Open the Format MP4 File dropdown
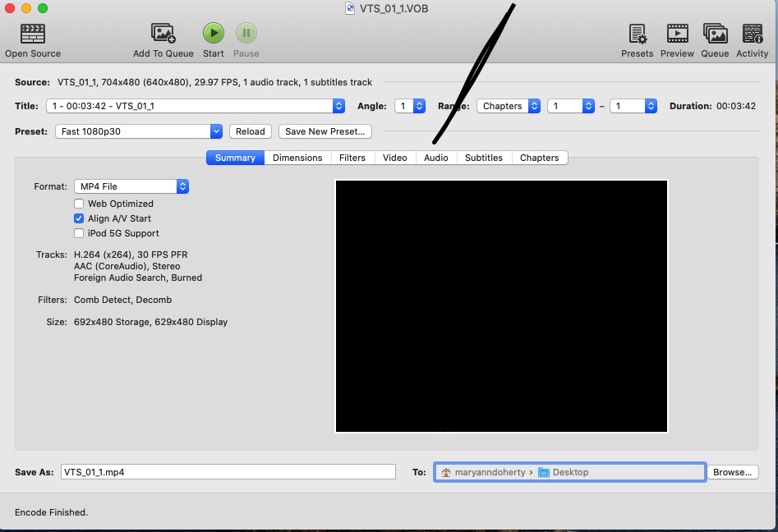 click(x=131, y=186)
